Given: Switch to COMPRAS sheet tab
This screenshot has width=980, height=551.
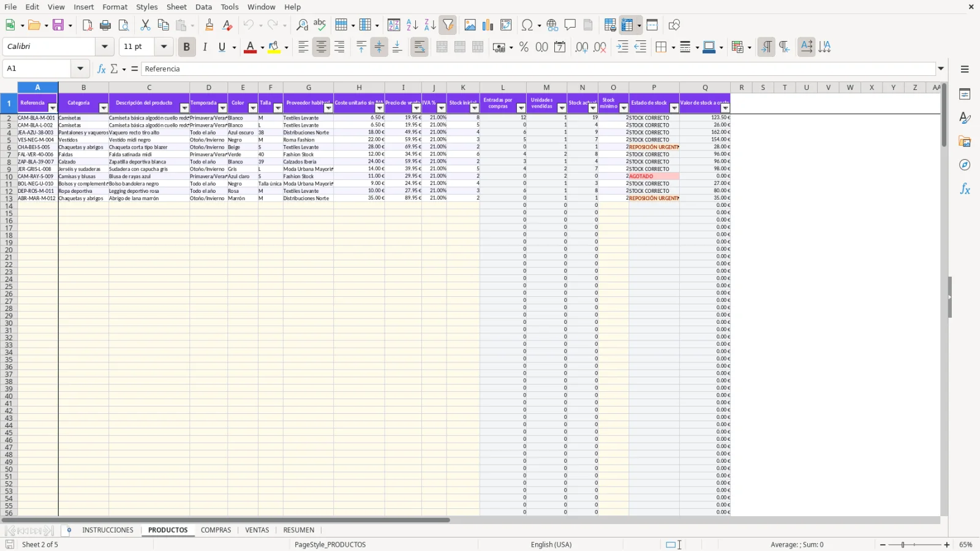Looking at the screenshot, I should (x=216, y=530).
